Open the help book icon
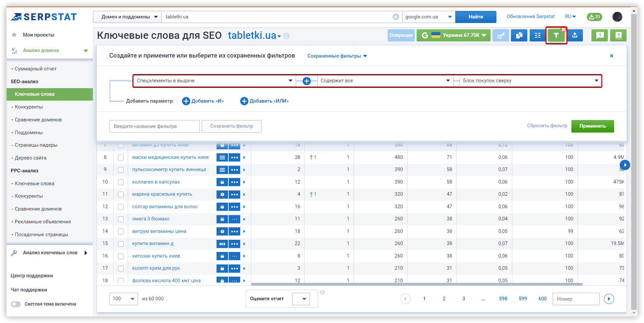Viewport: 644px width, 323px height. tap(618, 36)
